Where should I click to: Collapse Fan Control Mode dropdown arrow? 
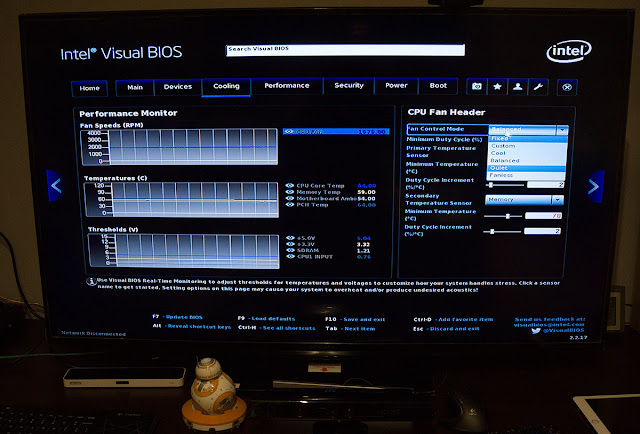(x=562, y=130)
